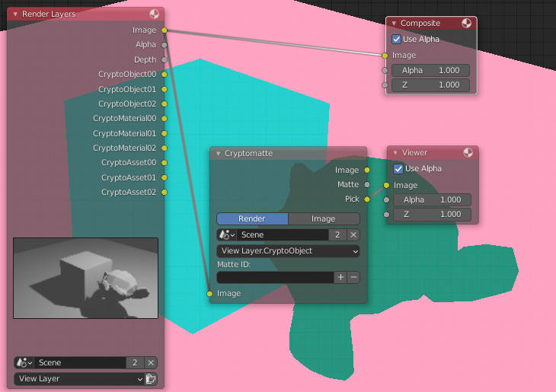This screenshot has height=392, width=556.
Task: Open View Layer.CryptoObject dropdown
Action: [x=288, y=251]
